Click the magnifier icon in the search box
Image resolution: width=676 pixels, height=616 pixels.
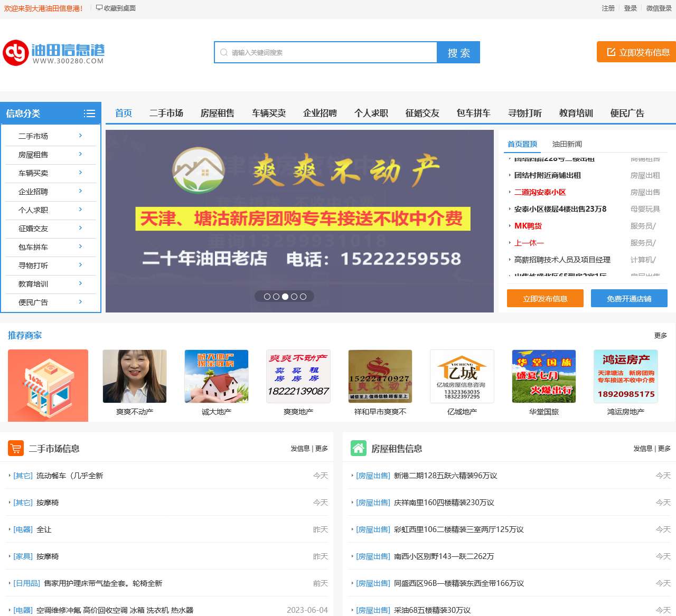pyautogui.click(x=224, y=52)
